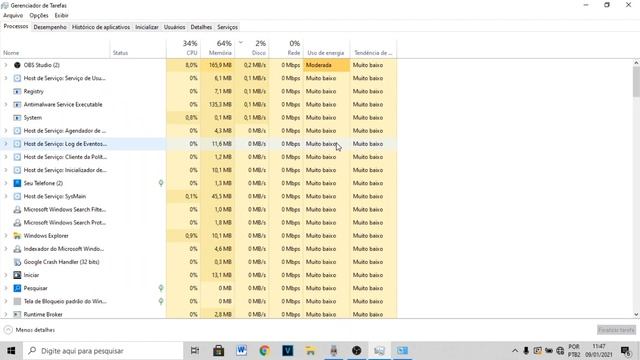Image resolution: width=640 pixels, height=360 pixels.
Task: Switch to Histórico de aplicativos tab
Action: click(x=101, y=27)
